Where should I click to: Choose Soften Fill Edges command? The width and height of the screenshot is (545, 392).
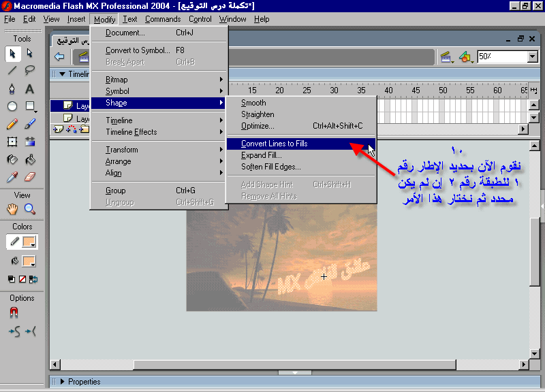pos(301,167)
